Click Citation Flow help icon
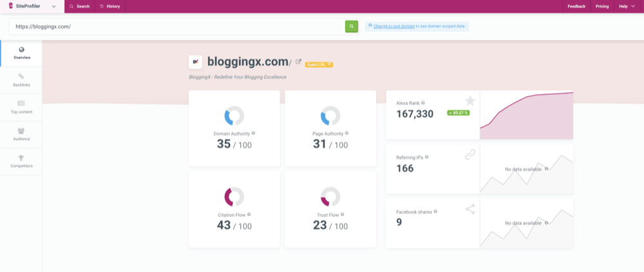Image resolution: width=644 pixels, height=272 pixels. coord(249,215)
